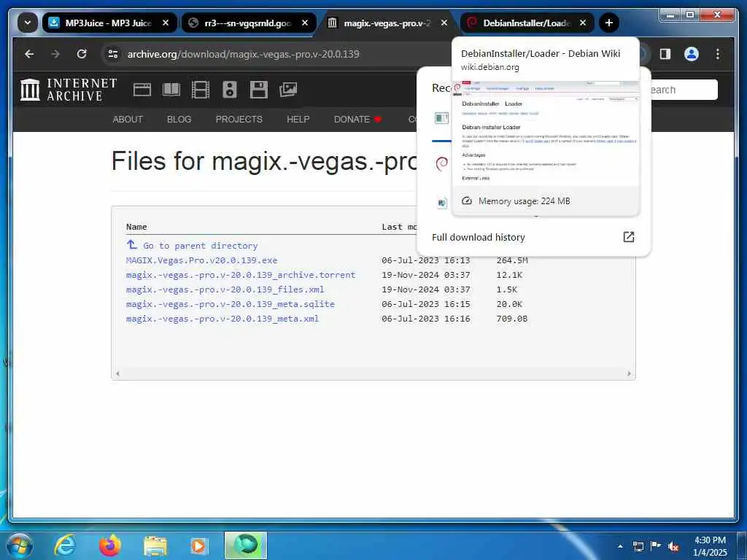Click the file listing left scroll arrow
The height and width of the screenshot is (560, 747).
coord(117,374)
